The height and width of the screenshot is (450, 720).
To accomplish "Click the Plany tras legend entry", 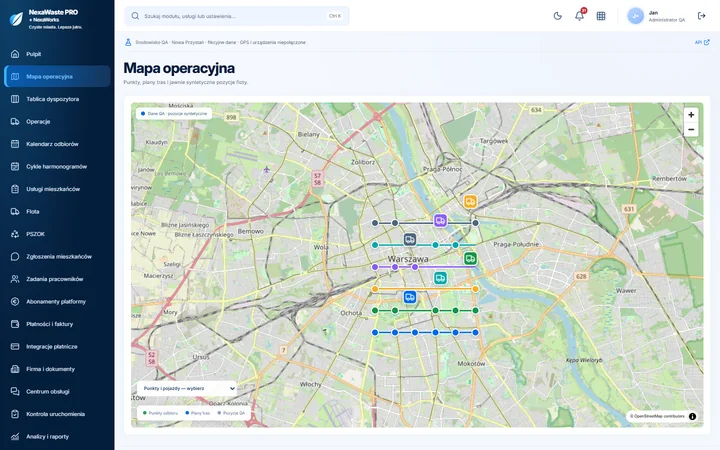I will pos(197,413).
